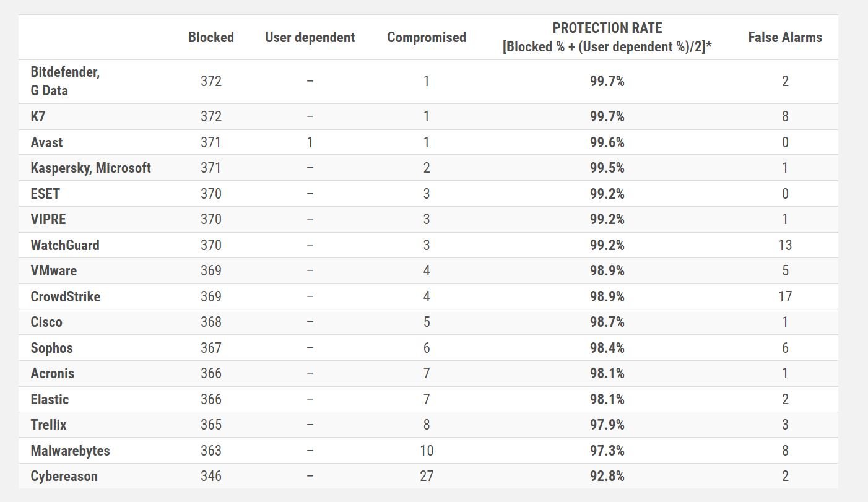This screenshot has width=868, height=502.
Task: Select the Kaspersky, Microsoft row label
Action: tap(90, 168)
